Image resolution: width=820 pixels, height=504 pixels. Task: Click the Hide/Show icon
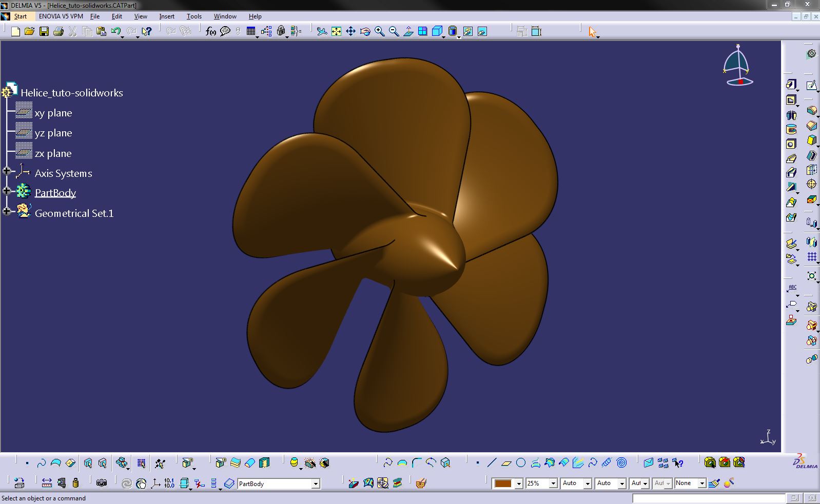pos(467,31)
